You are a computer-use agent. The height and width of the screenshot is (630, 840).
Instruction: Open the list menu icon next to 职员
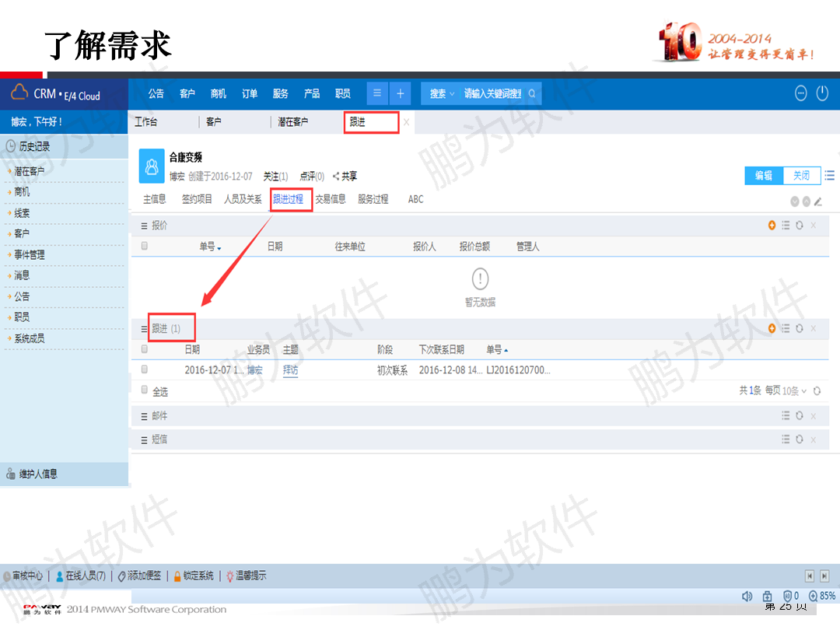coord(377,93)
